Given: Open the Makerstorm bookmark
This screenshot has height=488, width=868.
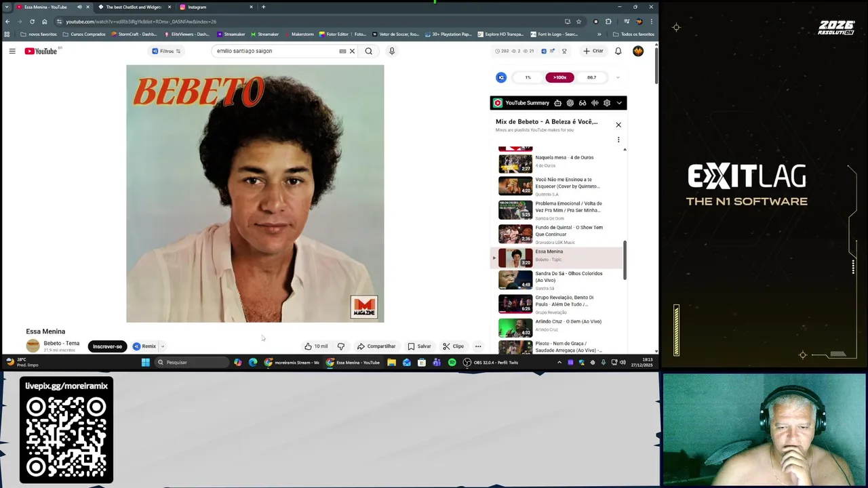Looking at the screenshot, I should click(298, 34).
